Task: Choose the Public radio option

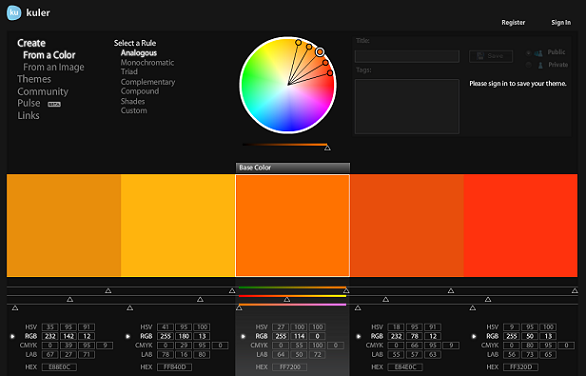Action: pyautogui.click(x=528, y=53)
